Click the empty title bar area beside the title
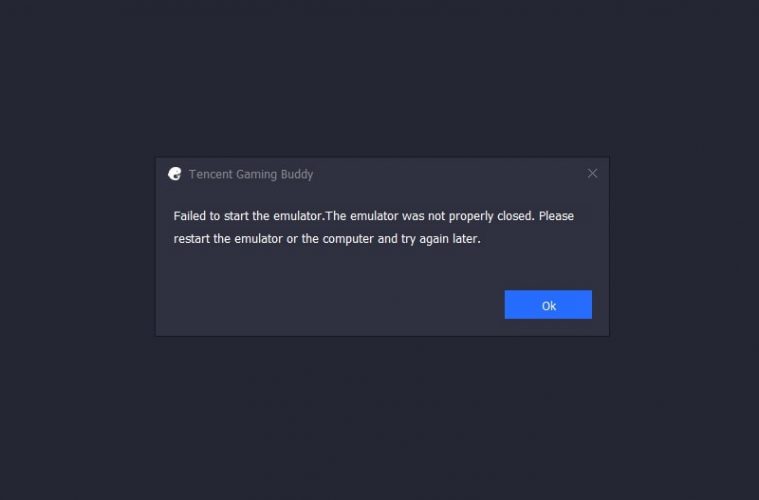The width and height of the screenshot is (759, 500). pos(450,174)
